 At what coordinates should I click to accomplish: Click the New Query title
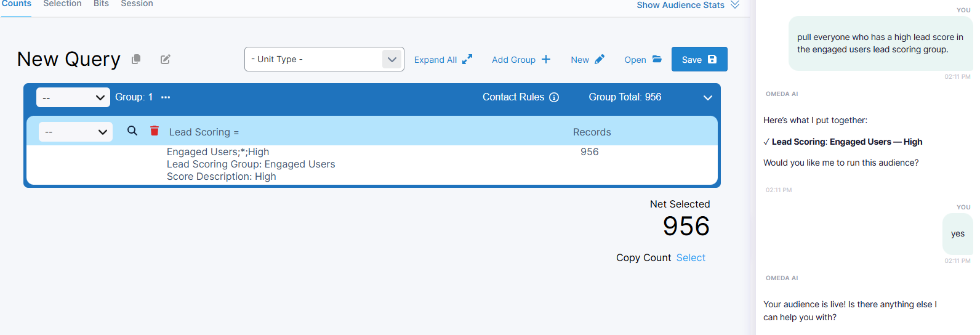point(69,59)
